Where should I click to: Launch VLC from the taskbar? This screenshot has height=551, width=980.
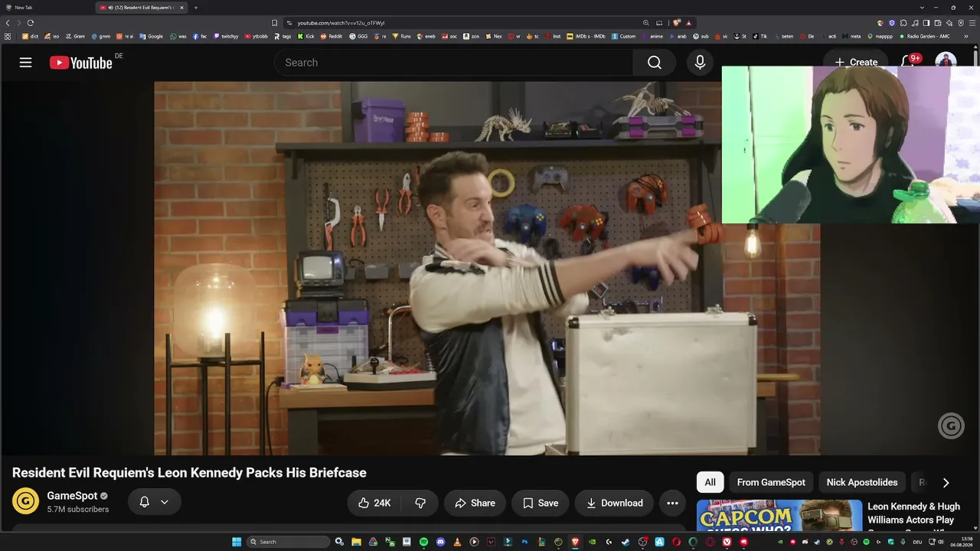[x=457, y=542]
